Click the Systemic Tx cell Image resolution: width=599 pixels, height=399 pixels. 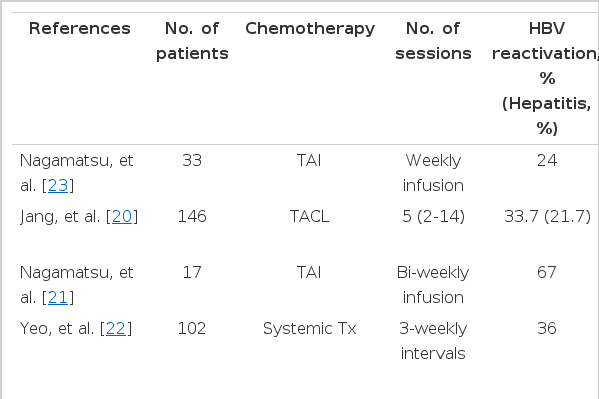310,329
